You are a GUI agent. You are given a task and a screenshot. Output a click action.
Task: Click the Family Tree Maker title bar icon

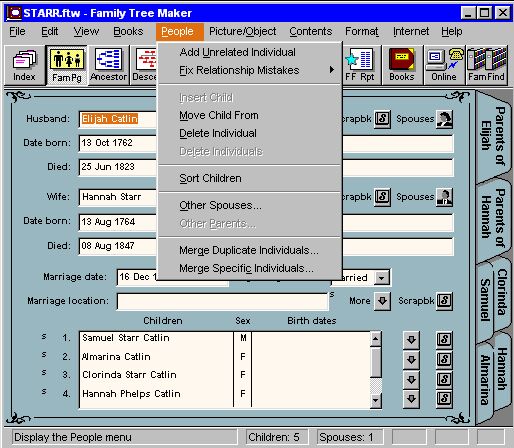click(x=14, y=13)
